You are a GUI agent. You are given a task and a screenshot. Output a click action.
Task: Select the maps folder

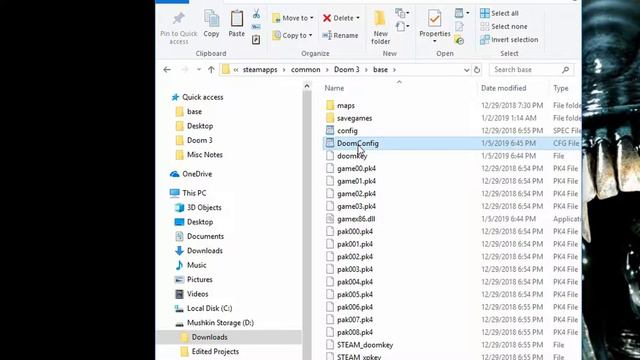[346, 106]
